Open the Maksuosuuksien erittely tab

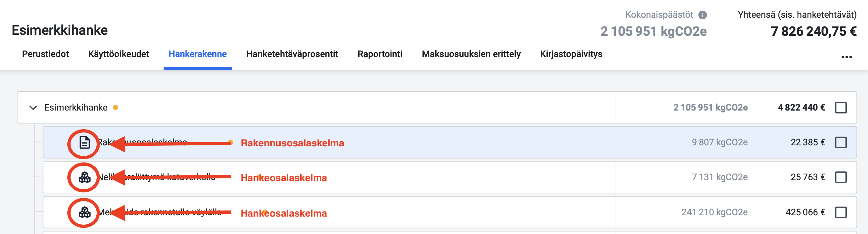[471, 54]
